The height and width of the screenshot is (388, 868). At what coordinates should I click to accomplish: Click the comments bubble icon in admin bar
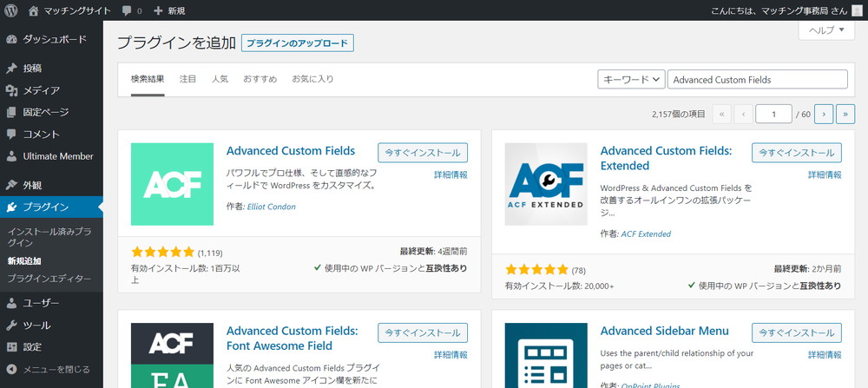click(x=127, y=11)
